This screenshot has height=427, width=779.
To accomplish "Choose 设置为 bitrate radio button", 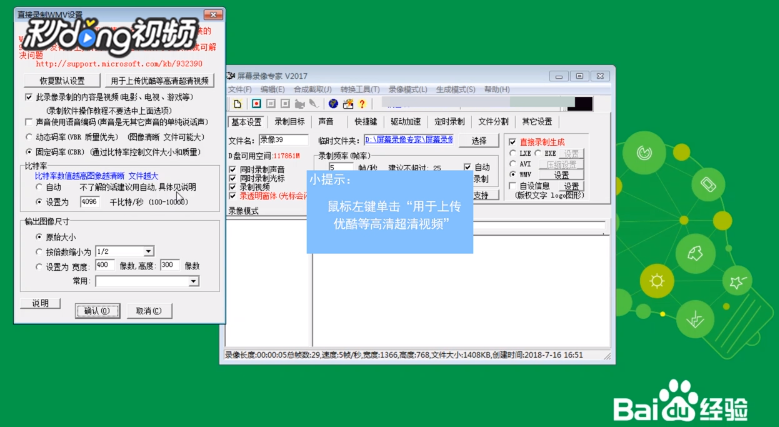I will point(39,202).
